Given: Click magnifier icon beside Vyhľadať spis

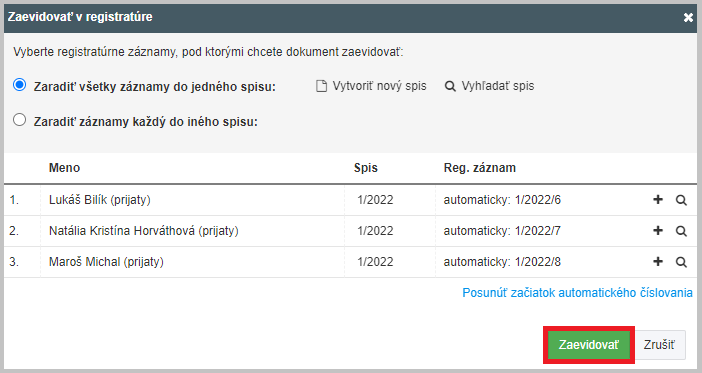Looking at the screenshot, I should pyautogui.click(x=450, y=86).
